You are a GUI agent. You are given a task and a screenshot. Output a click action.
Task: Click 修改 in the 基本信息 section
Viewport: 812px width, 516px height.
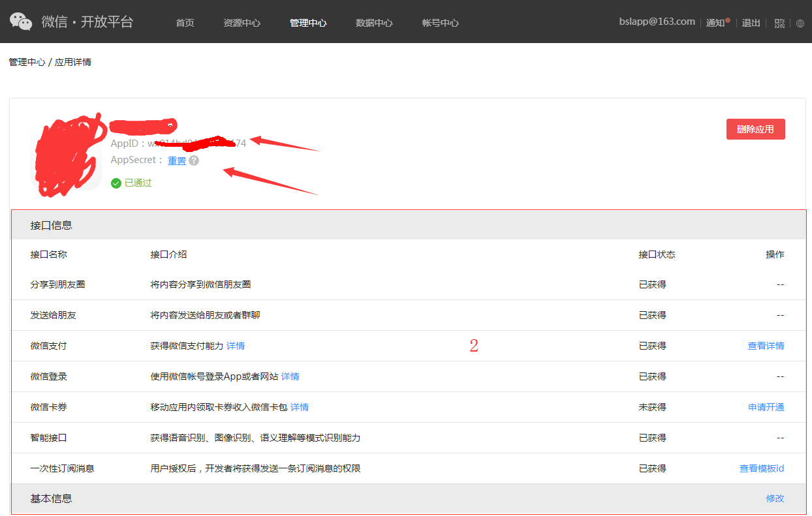point(775,498)
